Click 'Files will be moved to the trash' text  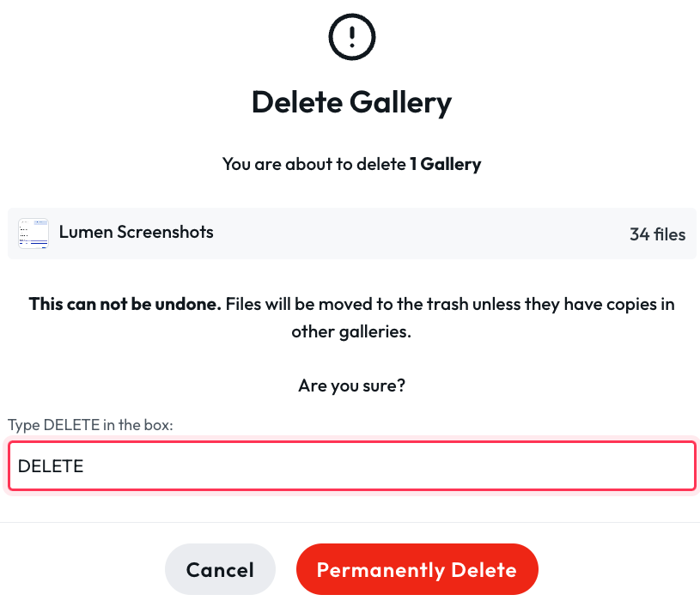click(346, 304)
